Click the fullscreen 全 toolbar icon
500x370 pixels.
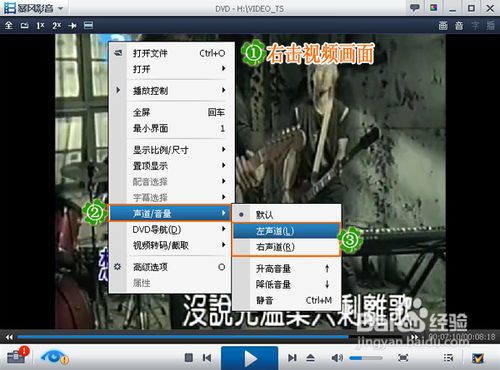click(9, 25)
